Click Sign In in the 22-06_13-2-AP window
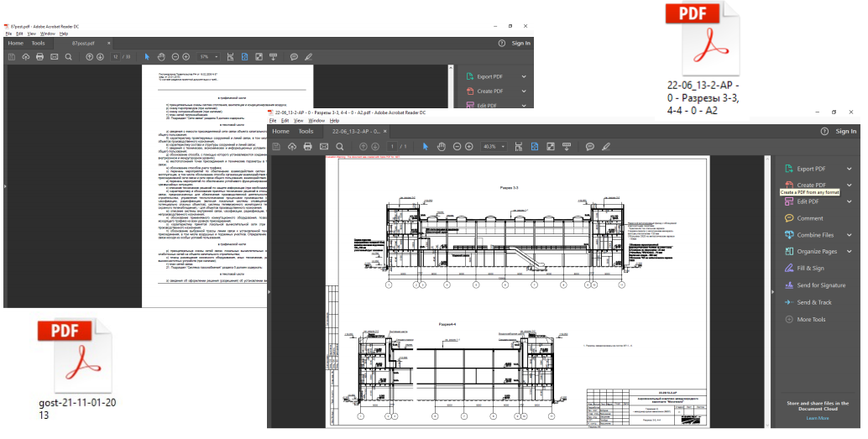 [846, 131]
